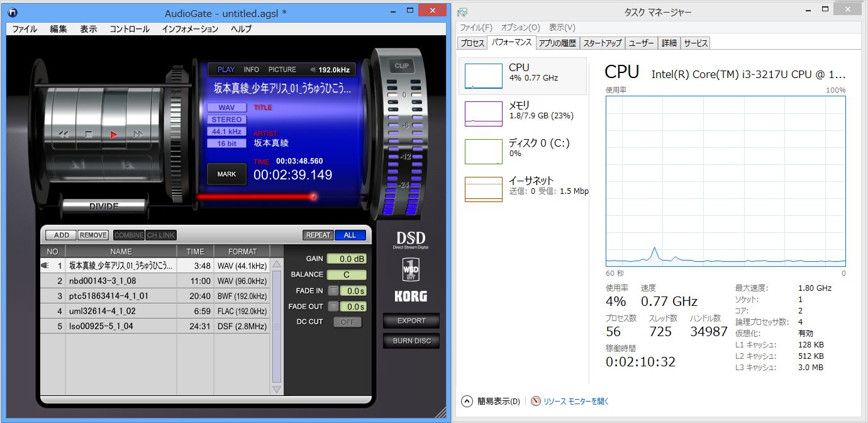Viewport: 868px width, 423px height.
Task: Open Task Manager オプション(O) menu
Action: (520, 28)
